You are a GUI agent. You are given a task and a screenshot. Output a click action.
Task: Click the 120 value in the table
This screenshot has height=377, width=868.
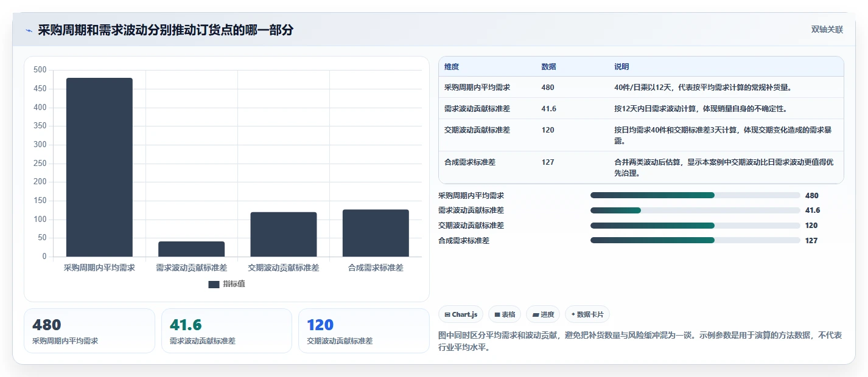click(x=548, y=130)
